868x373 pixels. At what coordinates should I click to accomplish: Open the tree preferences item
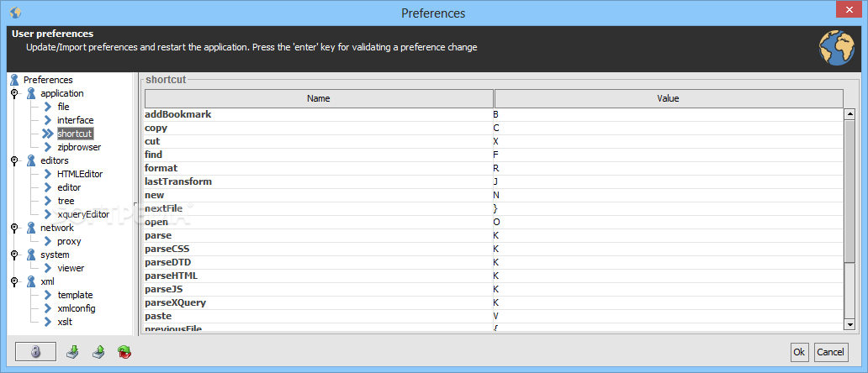pos(66,201)
